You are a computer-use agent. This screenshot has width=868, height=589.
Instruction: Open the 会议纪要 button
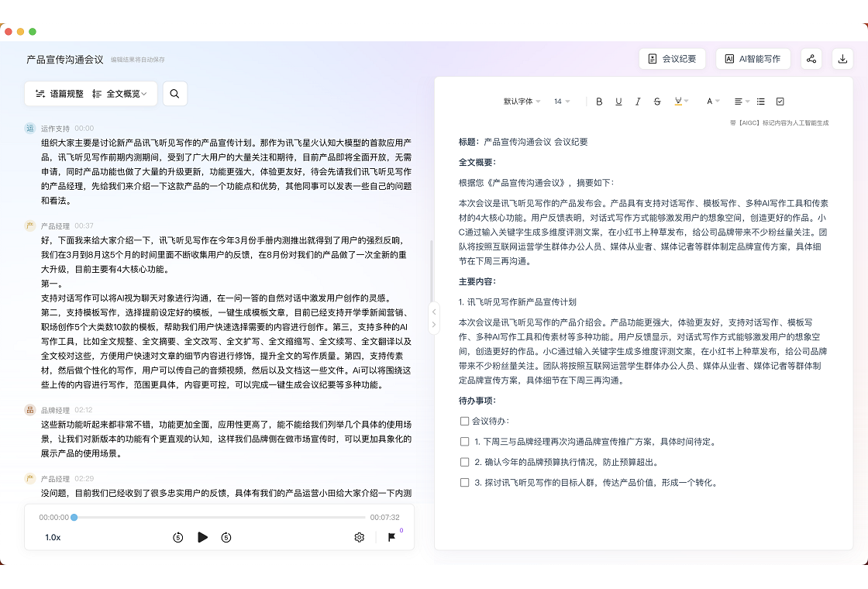coord(672,59)
